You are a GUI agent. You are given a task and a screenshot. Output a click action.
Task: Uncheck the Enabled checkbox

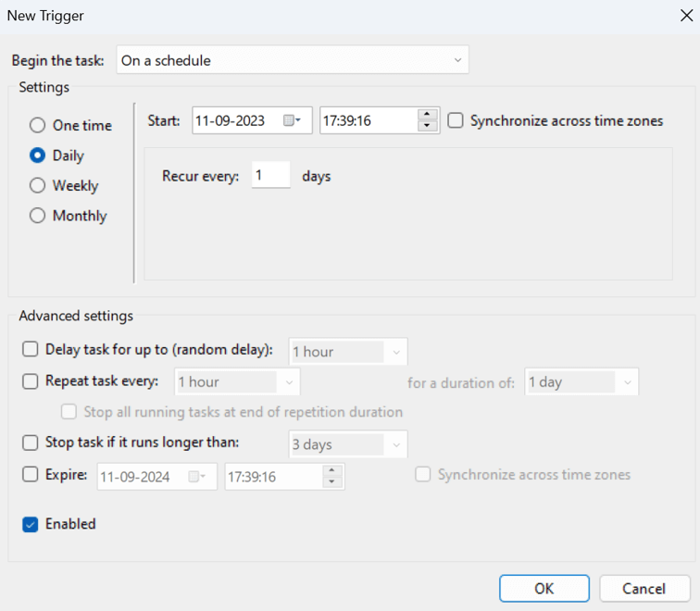click(31, 524)
